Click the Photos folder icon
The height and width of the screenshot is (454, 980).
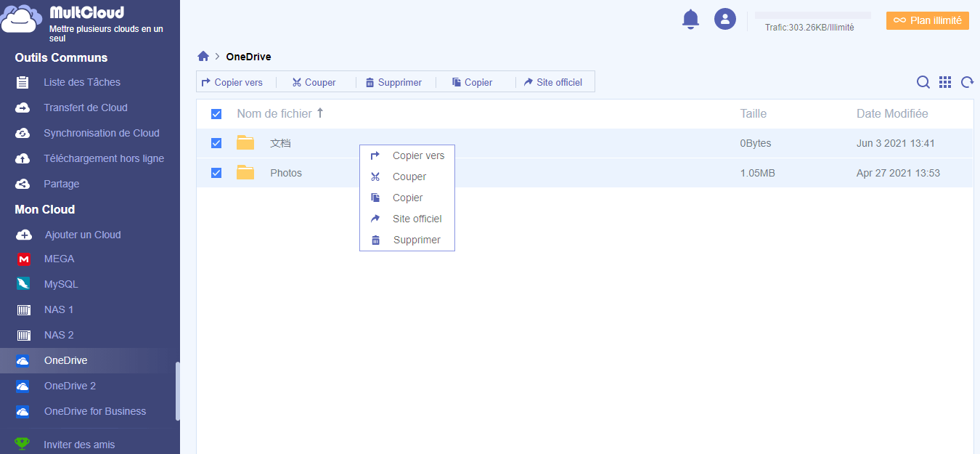point(245,173)
